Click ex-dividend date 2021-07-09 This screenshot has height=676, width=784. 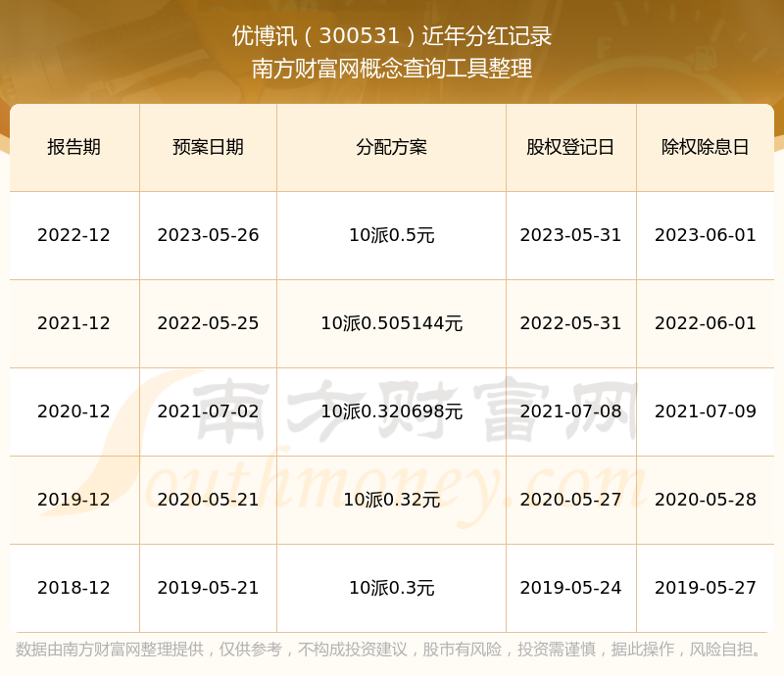(x=705, y=411)
